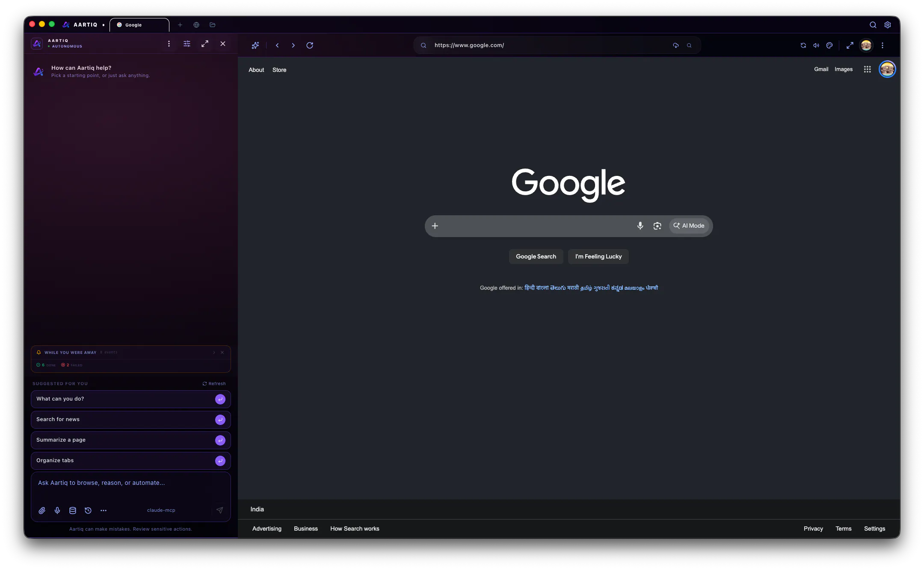Go forward using the browser forward arrow
The height and width of the screenshot is (570, 924).
click(293, 45)
